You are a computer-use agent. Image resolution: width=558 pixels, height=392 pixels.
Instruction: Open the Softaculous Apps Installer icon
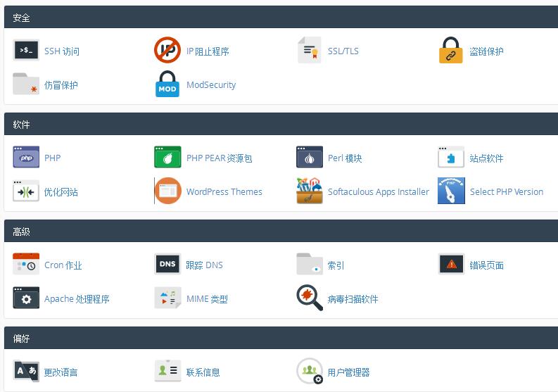tap(310, 191)
